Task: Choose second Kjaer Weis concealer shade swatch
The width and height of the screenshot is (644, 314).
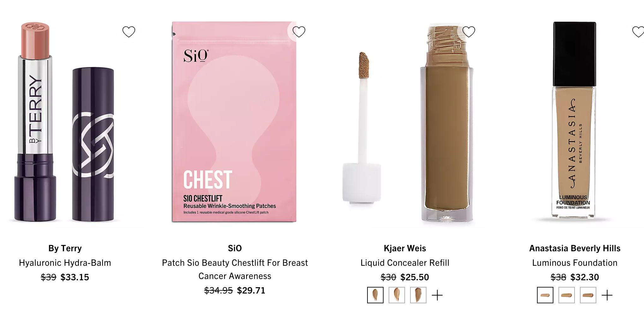Action: click(x=397, y=295)
